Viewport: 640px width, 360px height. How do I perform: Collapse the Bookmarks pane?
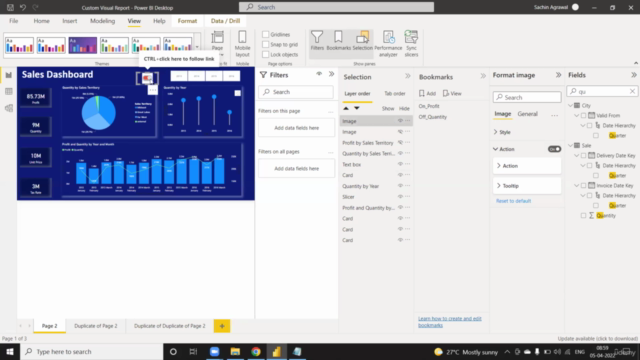pos(483,76)
